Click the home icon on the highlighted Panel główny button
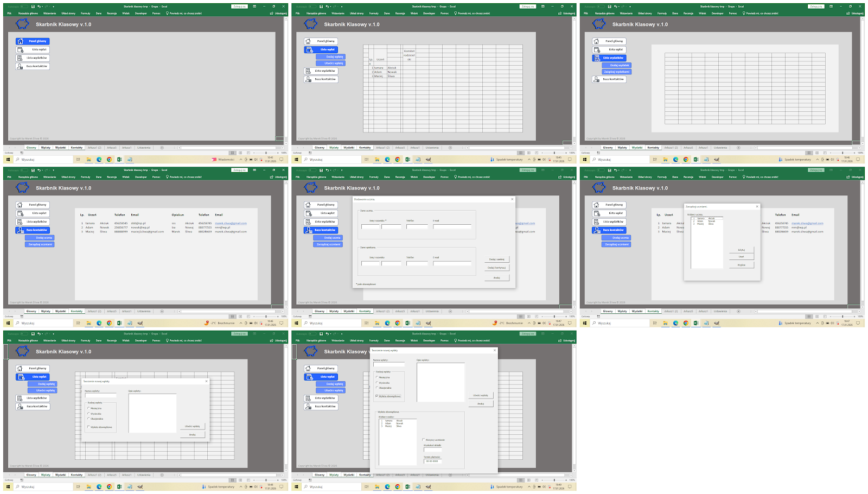The width and height of the screenshot is (868, 494). coord(21,41)
